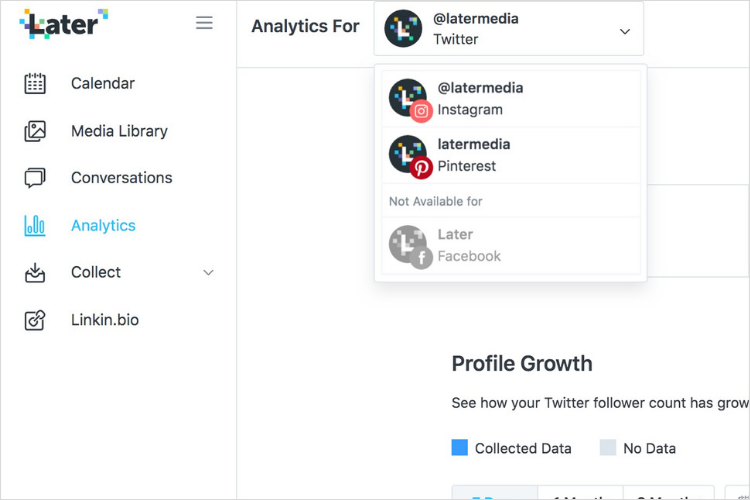
Task: Toggle the Analytics For account dropdown chevron
Action: click(x=625, y=32)
